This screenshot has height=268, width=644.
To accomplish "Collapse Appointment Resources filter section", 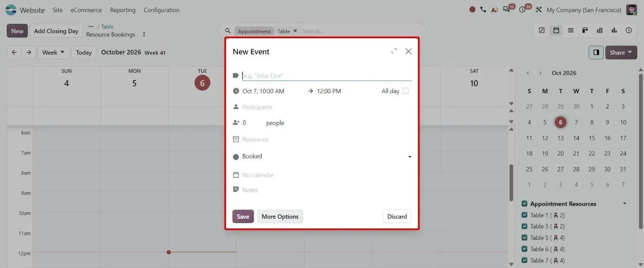I will point(625,204).
